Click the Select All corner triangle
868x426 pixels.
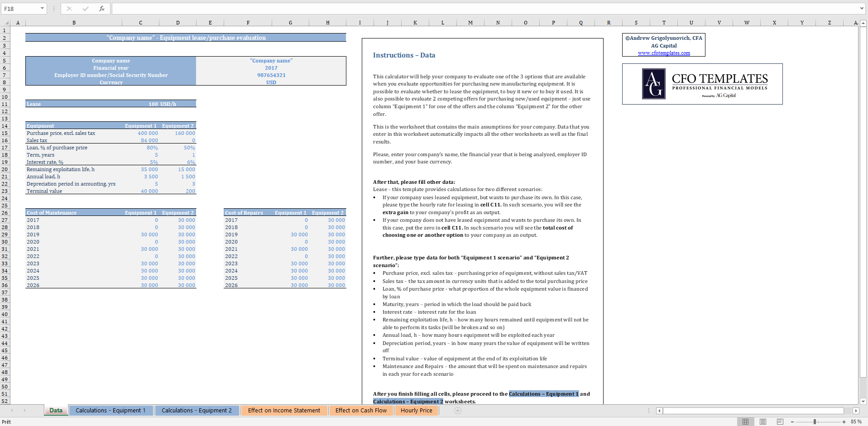[x=6, y=23]
